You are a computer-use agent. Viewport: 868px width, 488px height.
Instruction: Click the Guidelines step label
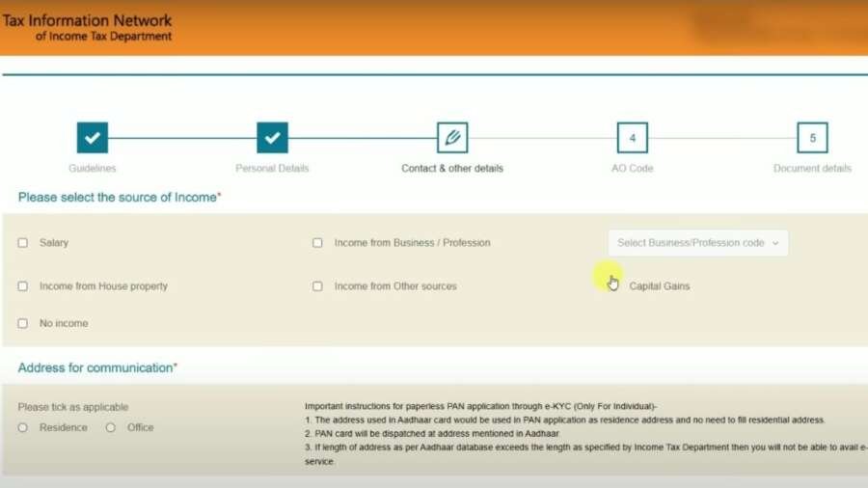click(93, 168)
